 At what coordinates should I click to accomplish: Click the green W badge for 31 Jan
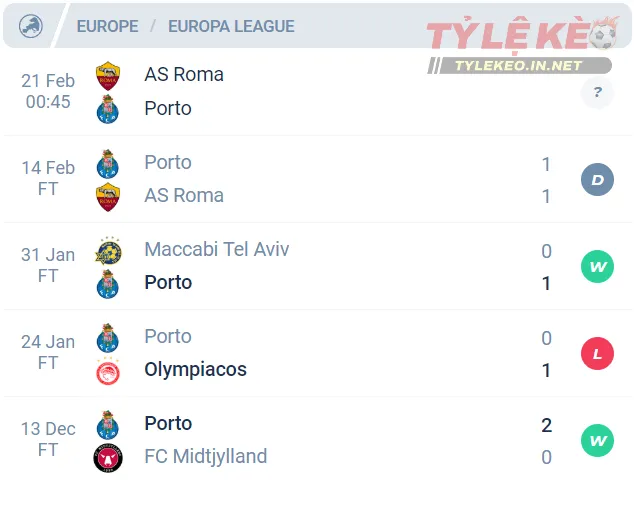point(597,267)
